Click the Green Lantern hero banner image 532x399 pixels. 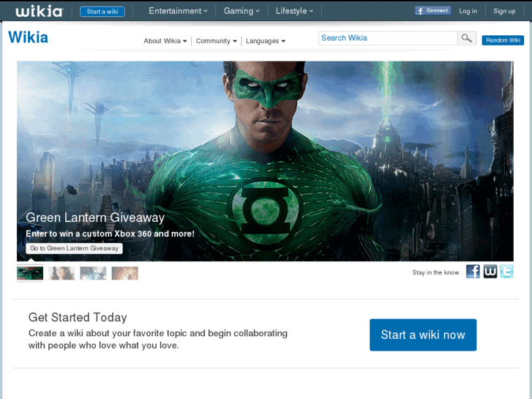[x=265, y=161]
